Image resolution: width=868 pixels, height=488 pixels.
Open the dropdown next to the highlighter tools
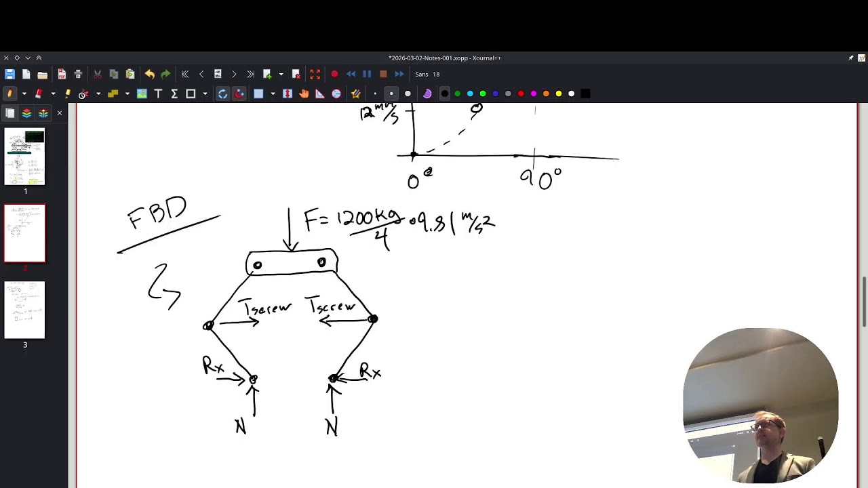point(98,94)
